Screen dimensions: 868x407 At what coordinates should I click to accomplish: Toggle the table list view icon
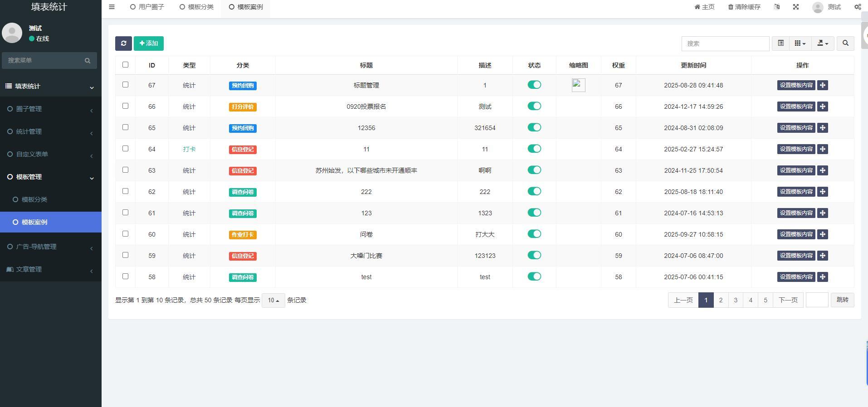(x=780, y=44)
